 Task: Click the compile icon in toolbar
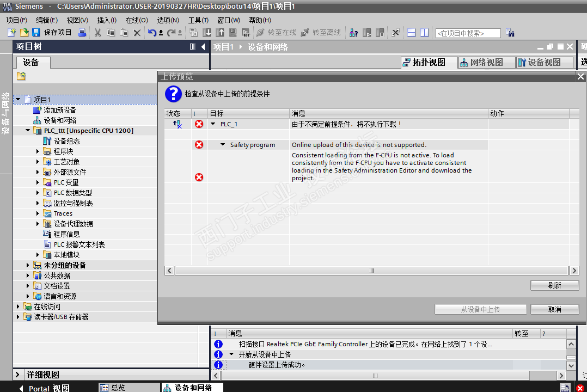tap(193, 33)
